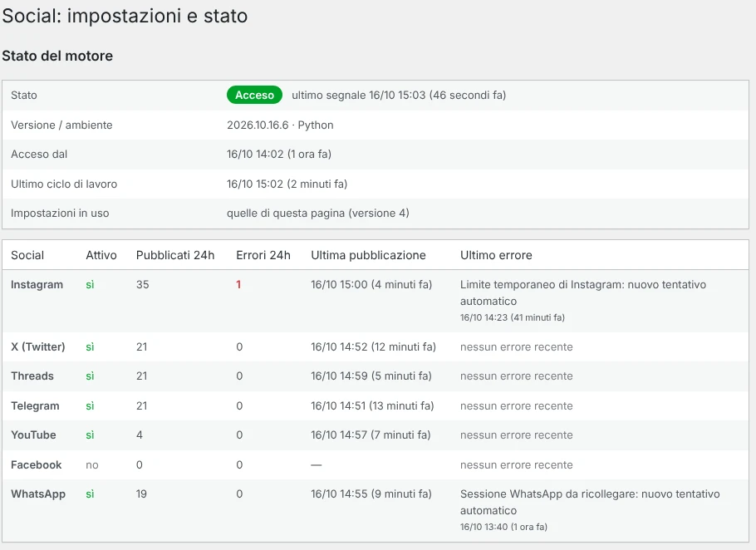Click X (Twitter) last publication time 14:52
756x550 pixels.
373,347
